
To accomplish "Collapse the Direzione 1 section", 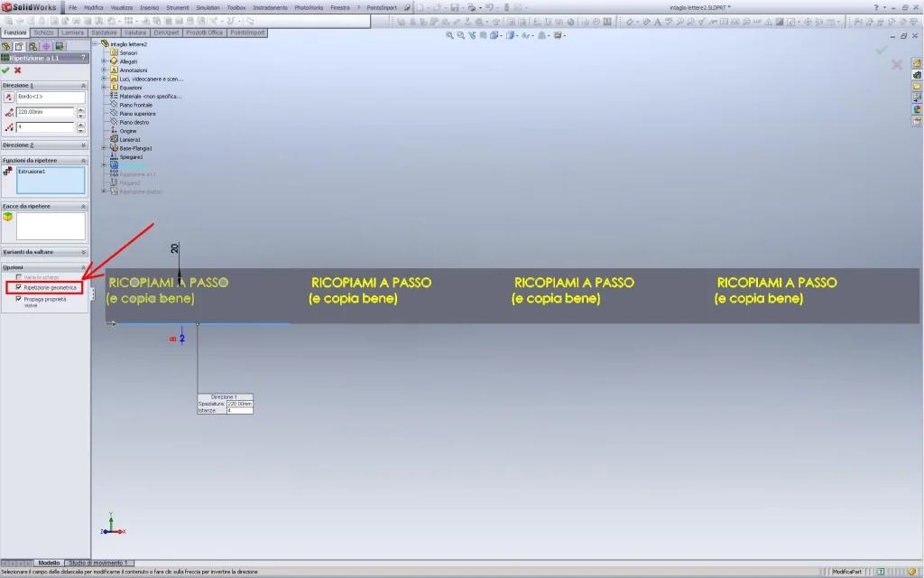I will (83, 86).
